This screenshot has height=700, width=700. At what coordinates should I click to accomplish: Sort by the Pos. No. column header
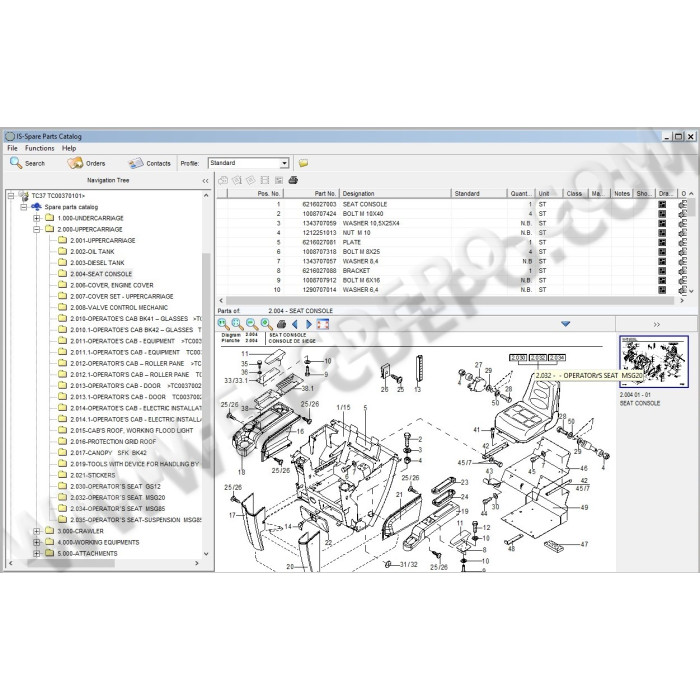(x=256, y=194)
